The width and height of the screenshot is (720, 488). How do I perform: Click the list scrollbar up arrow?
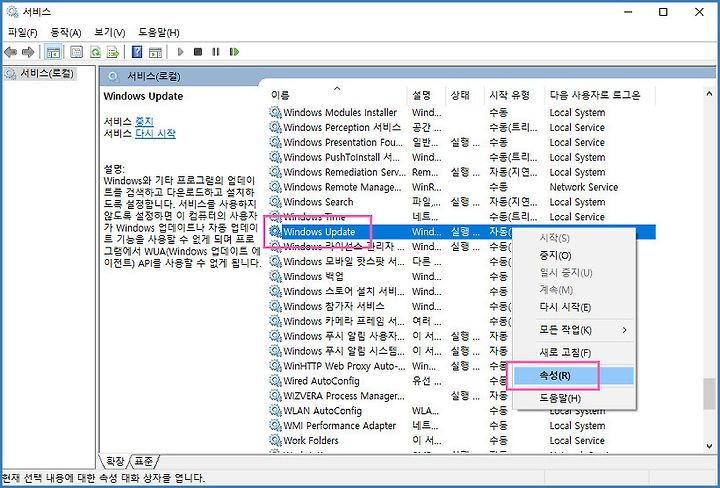pyautogui.click(x=709, y=94)
